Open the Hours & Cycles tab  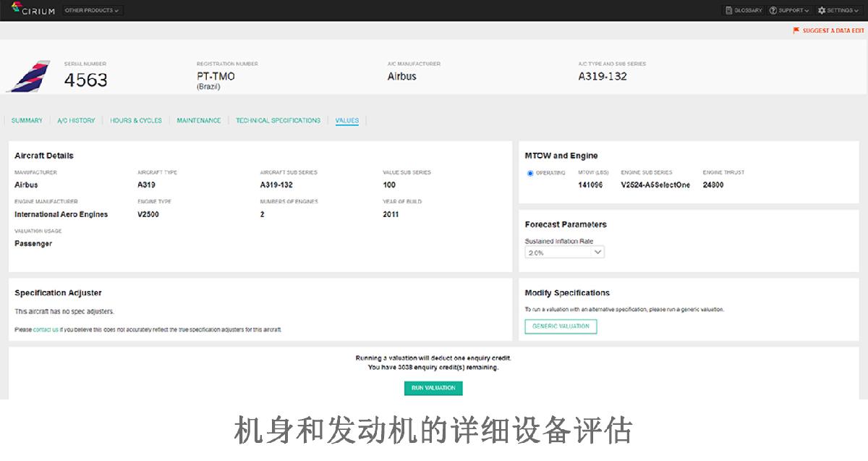(136, 120)
